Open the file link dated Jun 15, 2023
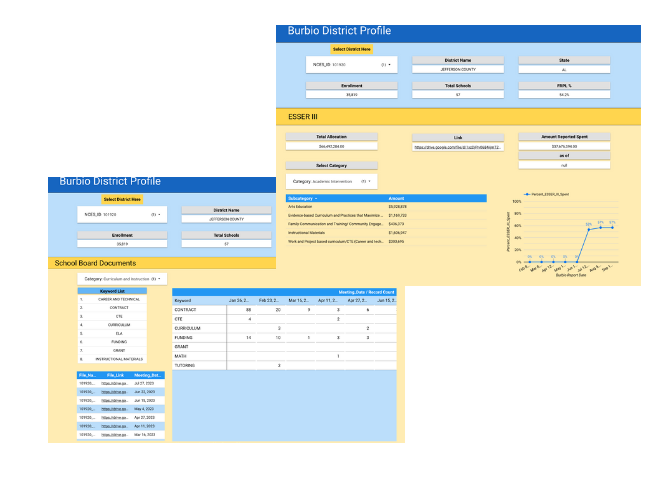The height and width of the screenshot is (480, 672). pyautogui.click(x=114, y=400)
